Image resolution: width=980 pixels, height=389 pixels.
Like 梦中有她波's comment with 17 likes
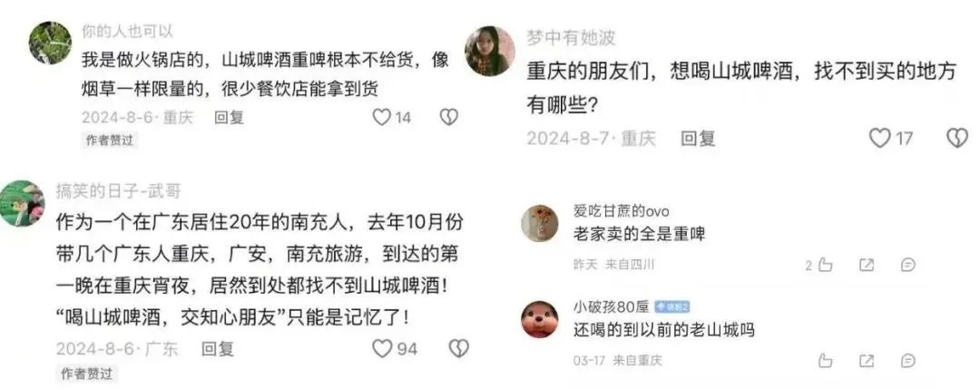tap(880, 138)
